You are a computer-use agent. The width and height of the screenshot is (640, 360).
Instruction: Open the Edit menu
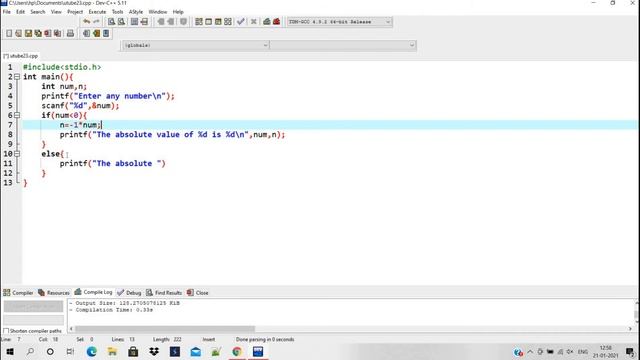[x=20, y=12]
